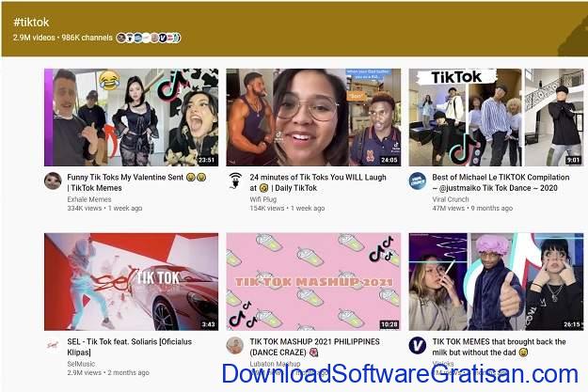Open the V logo channel avatar

pyautogui.click(x=417, y=345)
